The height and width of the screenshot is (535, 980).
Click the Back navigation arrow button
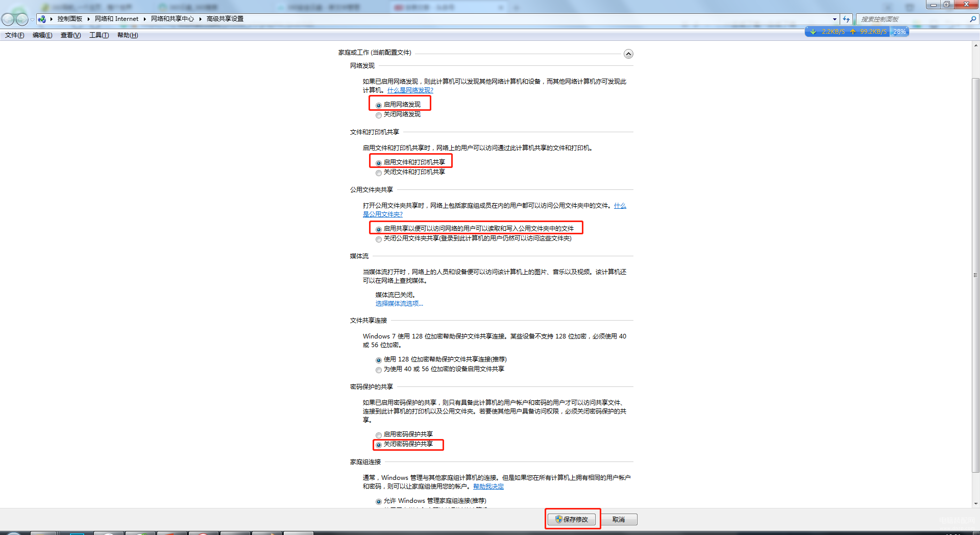[x=8, y=19]
